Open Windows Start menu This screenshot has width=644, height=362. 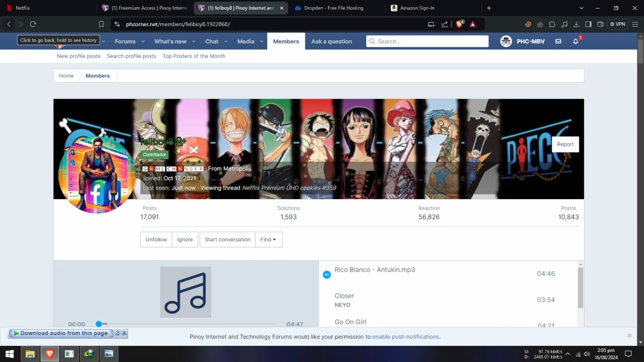10,354
